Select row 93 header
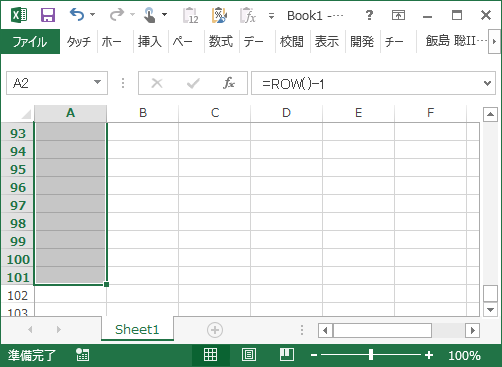 (18, 133)
